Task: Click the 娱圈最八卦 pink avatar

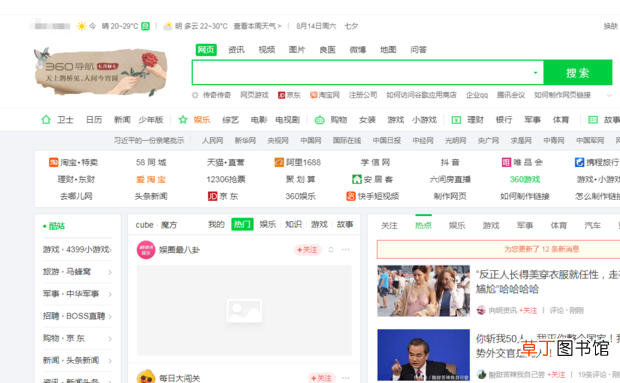Action: pyautogui.click(x=146, y=250)
